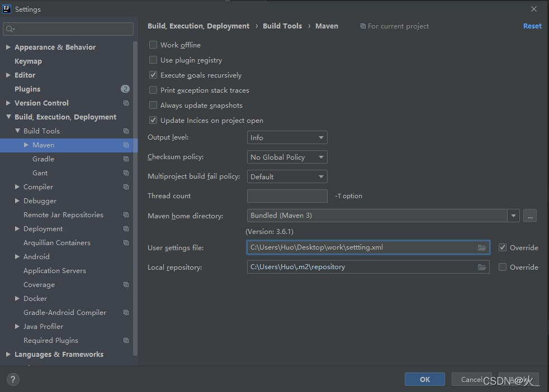
Task: Select Gant under Build Tools
Action: (40, 173)
